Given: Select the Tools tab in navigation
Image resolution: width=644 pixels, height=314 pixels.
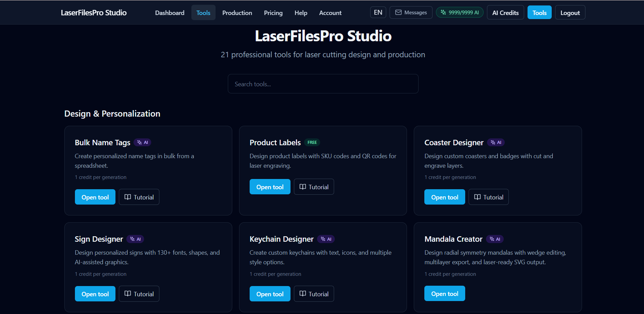Looking at the screenshot, I should (x=203, y=13).
